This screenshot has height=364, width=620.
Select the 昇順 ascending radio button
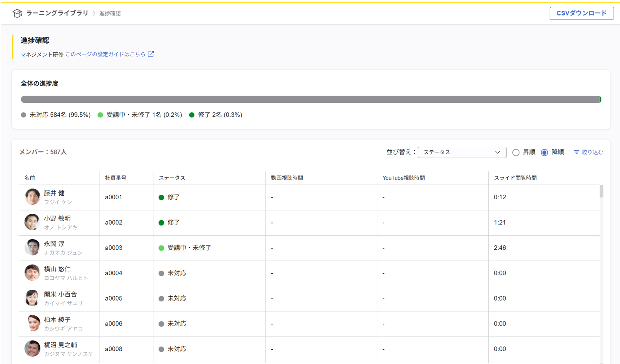tap(516, 152)
